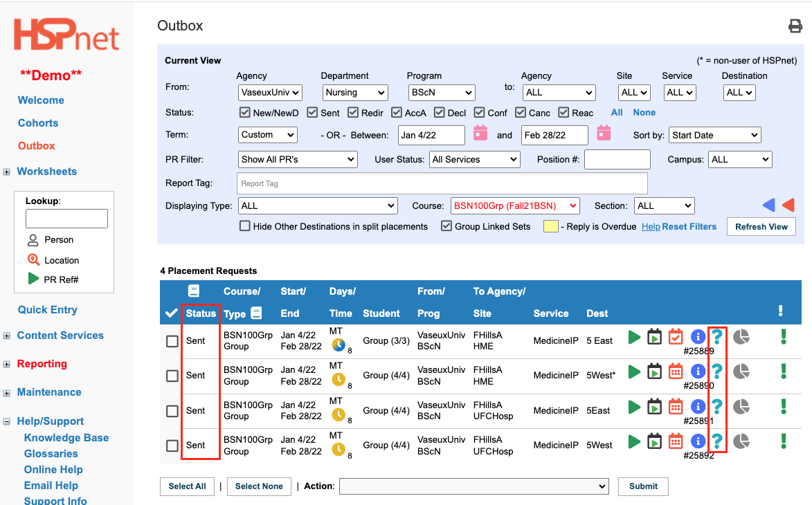
Task: Click the Lookup text field
Action: pos(67,219)
